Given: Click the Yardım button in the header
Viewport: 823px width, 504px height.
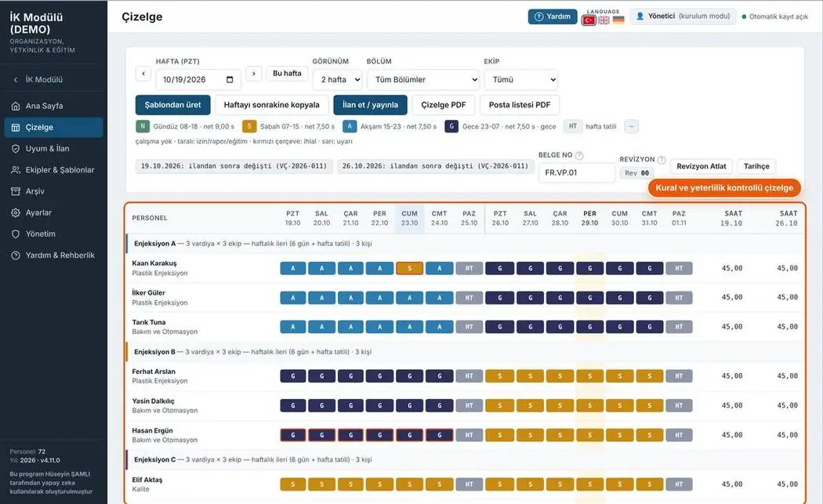Looking at the screenshot, I should pyautogui.click(x=553, y=16).
